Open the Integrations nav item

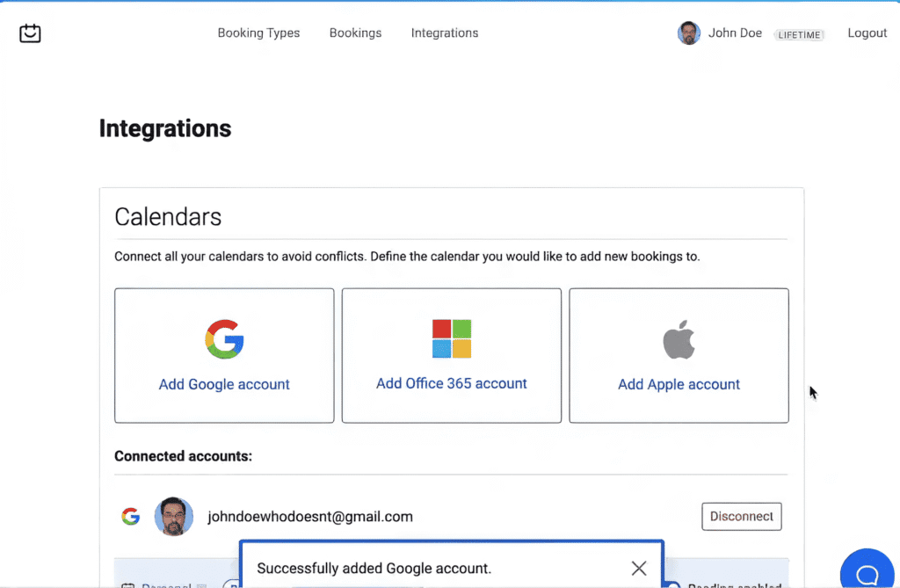444,33
